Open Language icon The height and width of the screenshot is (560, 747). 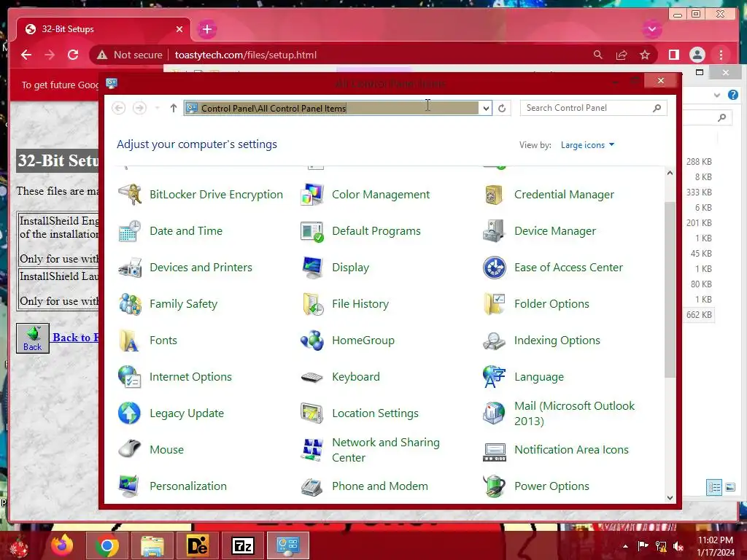494,377
